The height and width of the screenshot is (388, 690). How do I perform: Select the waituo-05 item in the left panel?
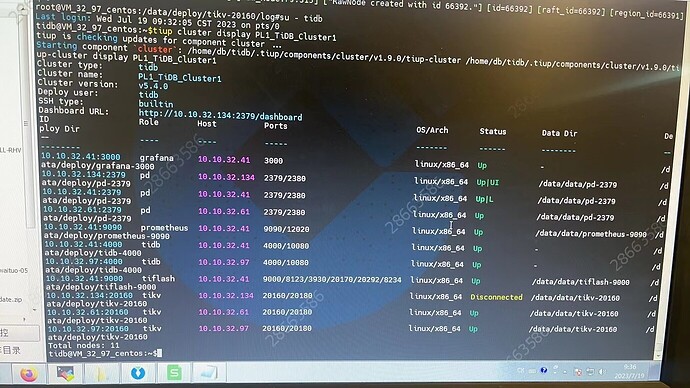14,270
